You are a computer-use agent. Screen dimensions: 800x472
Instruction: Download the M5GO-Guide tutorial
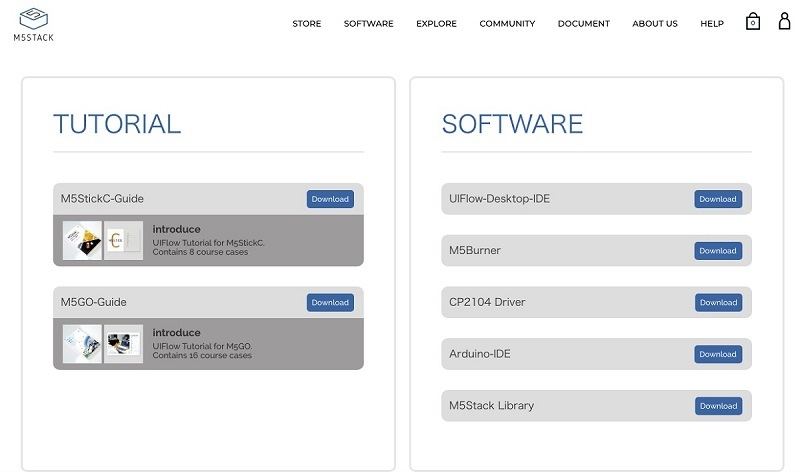329,302
